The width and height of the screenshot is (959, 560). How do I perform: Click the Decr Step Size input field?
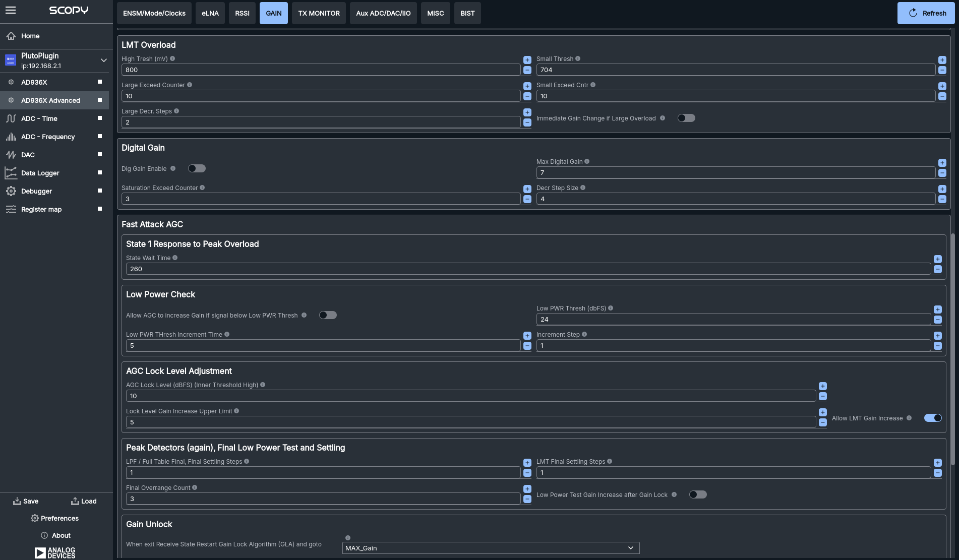(x=736, y=199)
